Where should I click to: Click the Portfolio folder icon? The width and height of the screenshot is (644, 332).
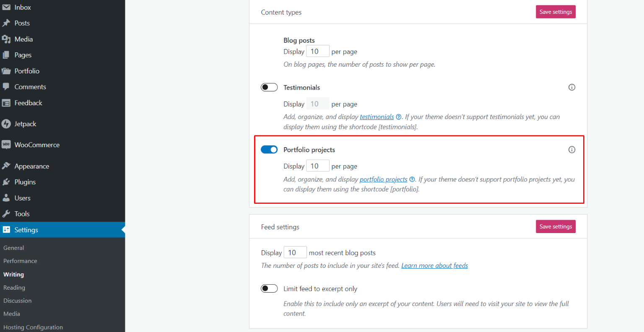click(6, 71)
